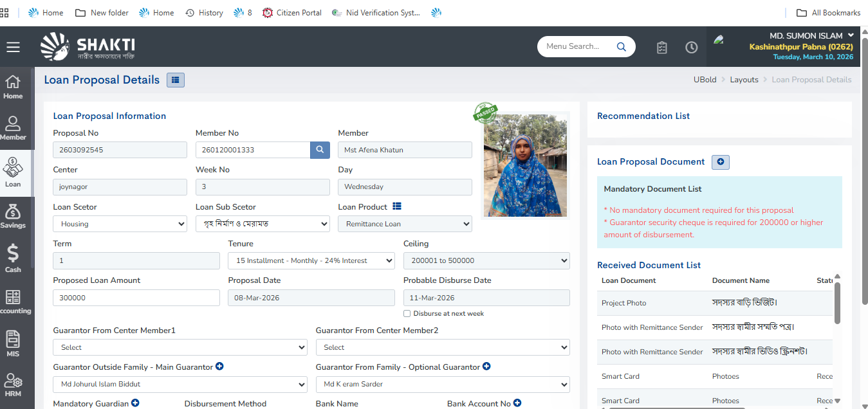Click the Proposed Loan Amount field
The width and height of the screenshot is (868, 409).
(136, 298)
